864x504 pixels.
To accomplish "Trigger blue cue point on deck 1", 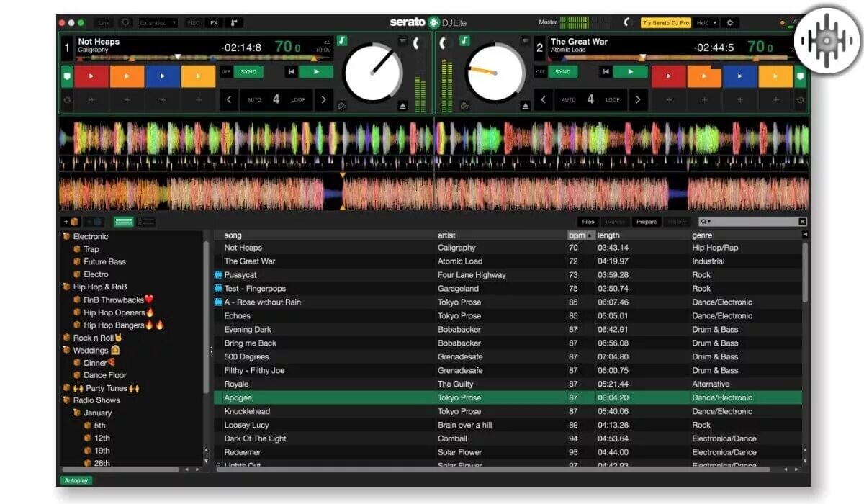I will click(163, 76).
